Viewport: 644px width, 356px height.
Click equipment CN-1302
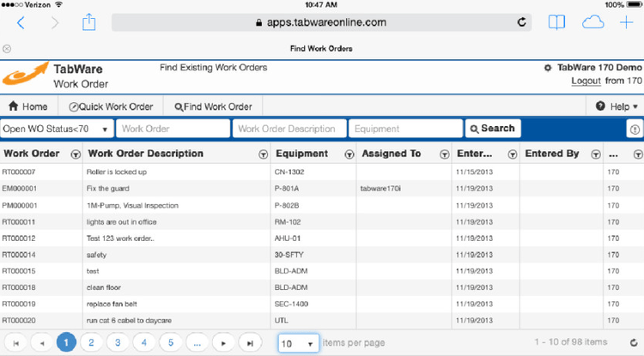289,172
